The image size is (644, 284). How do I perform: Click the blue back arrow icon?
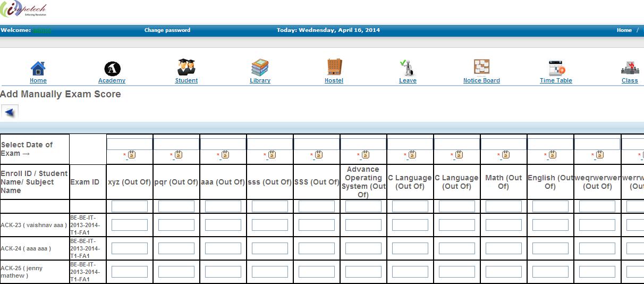[x=10, y=112]
